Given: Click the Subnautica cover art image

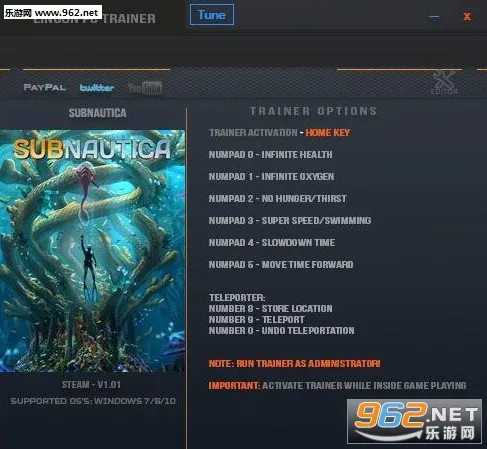Looking at the screenshot, I should click(x=92, y=251).
